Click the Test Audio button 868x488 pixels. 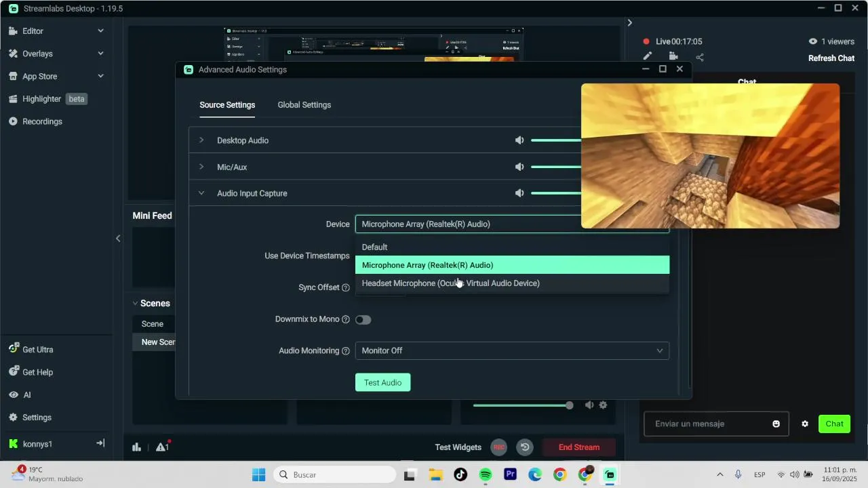pos(382,382)
